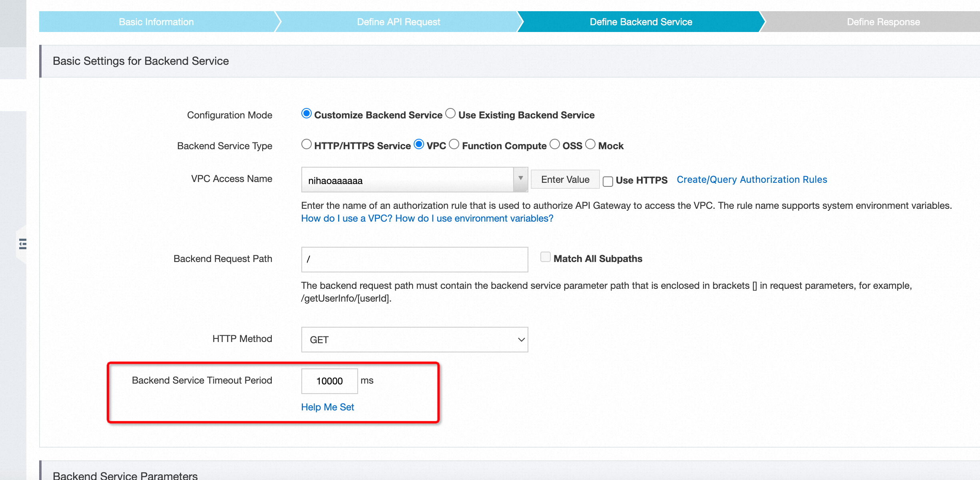Open Create/Query Authorization Rules link

[751, 180]
